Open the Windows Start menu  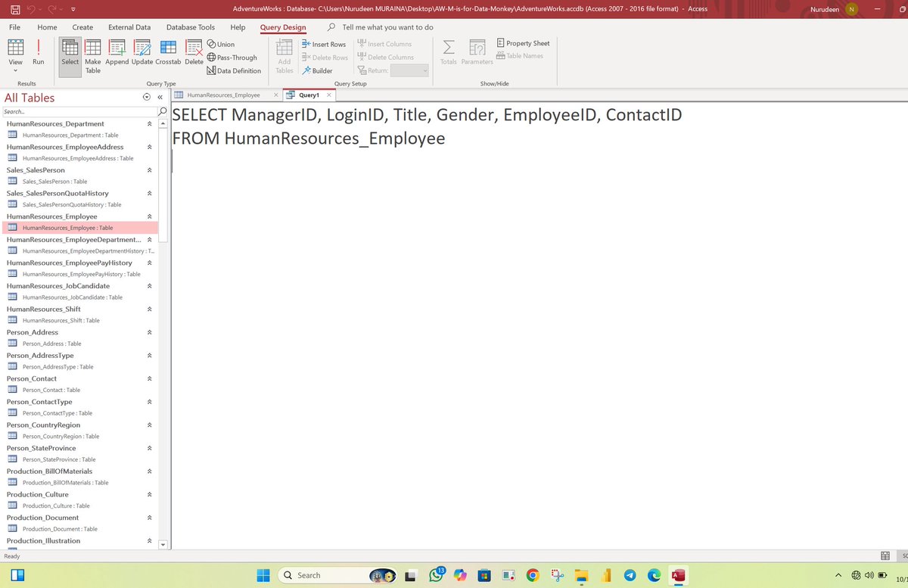coord(263,575)
